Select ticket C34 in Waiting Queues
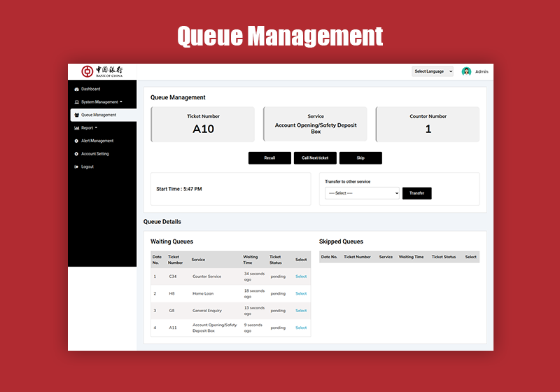560x392 pixels. pos(301,276)
